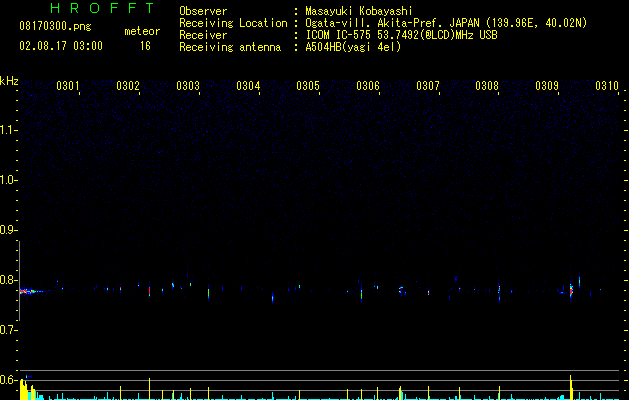Click the strong meteor echo near 0309

571,290
